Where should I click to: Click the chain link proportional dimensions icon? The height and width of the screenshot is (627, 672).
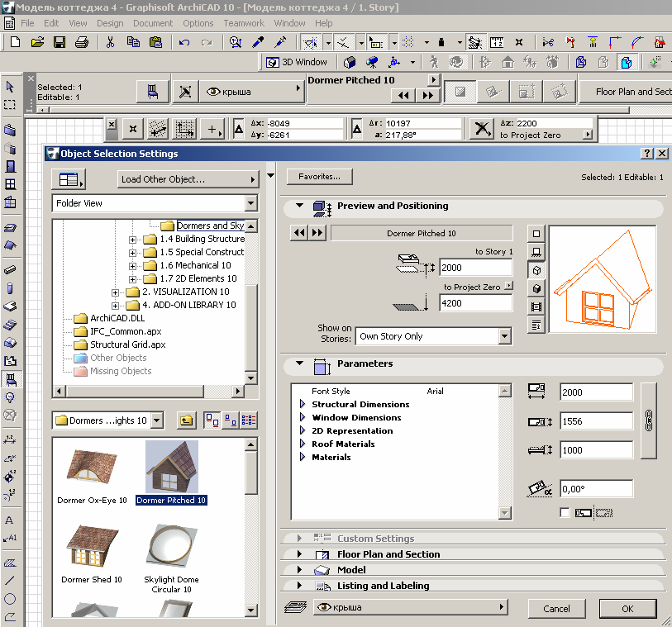(x=648, y=420)
